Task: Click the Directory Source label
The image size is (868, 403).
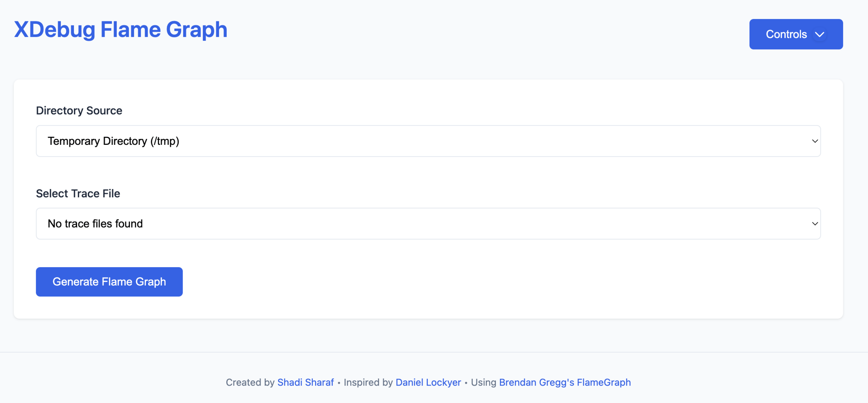Action: [x=79, y=110]
